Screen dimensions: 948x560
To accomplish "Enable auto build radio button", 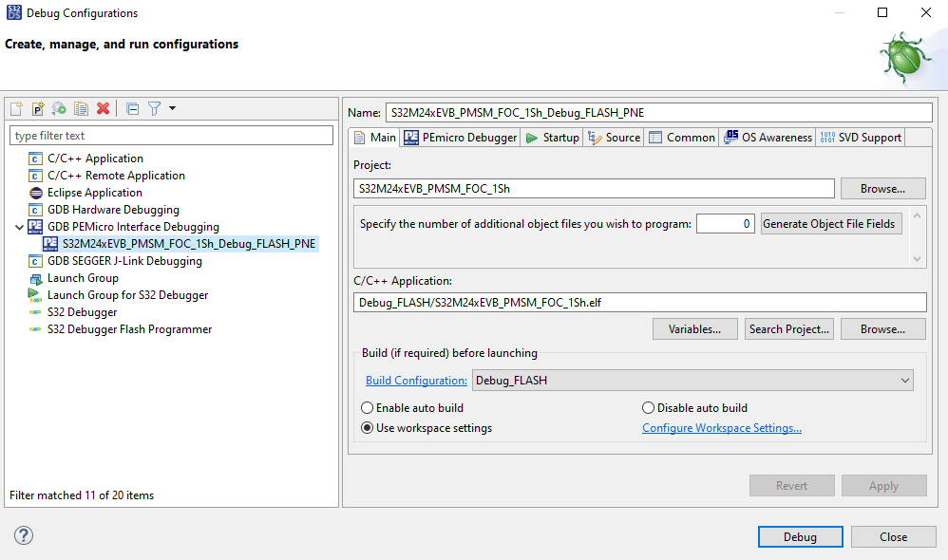I will pyautogui.click(x=368, y=407).
